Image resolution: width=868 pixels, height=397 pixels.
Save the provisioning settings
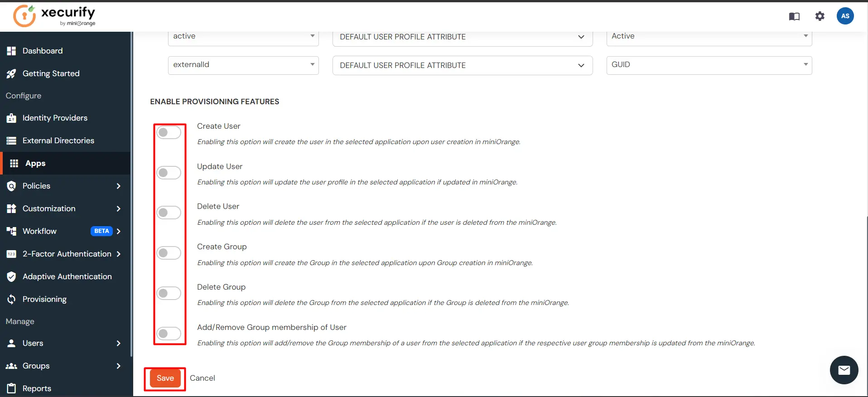[x=165, y=378]
